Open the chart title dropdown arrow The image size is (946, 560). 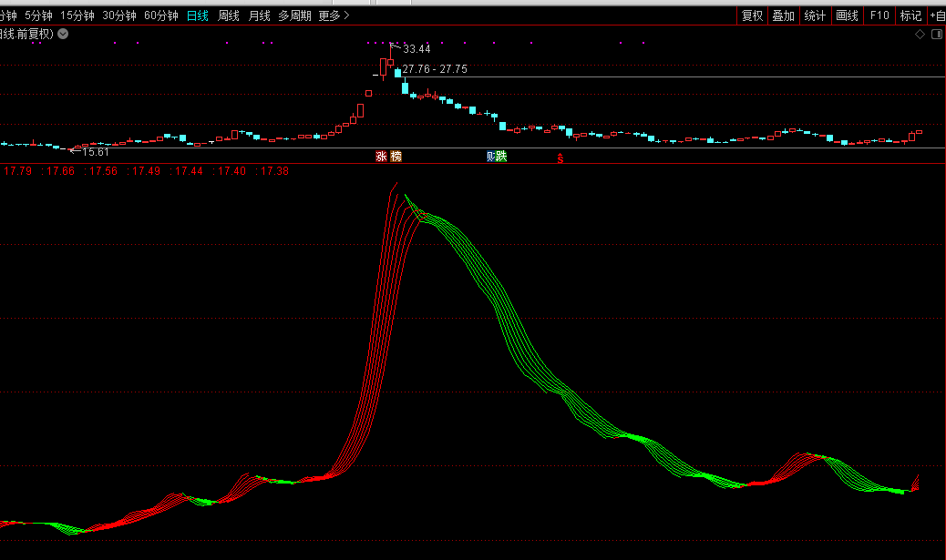(x=63, y=34)
